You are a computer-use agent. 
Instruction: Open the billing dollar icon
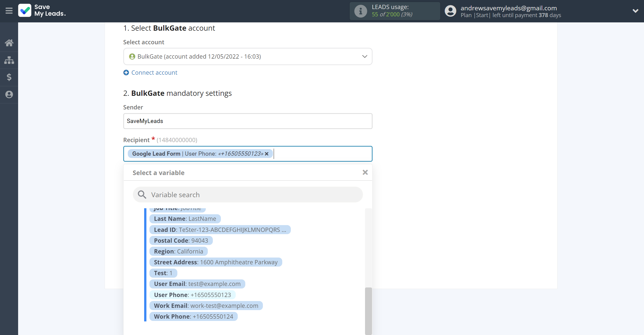[x=9, y=77]
